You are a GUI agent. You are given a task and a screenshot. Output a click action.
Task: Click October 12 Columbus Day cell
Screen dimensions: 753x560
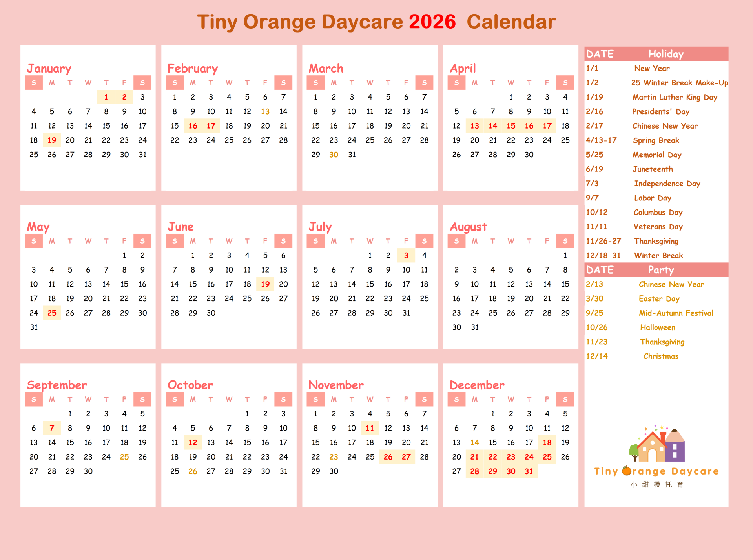point(193,443)
